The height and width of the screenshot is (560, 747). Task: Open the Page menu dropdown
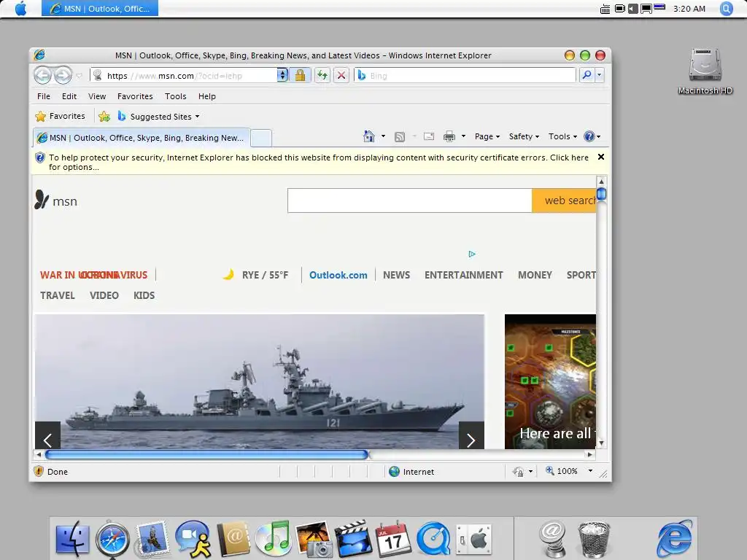coord(487,136)
